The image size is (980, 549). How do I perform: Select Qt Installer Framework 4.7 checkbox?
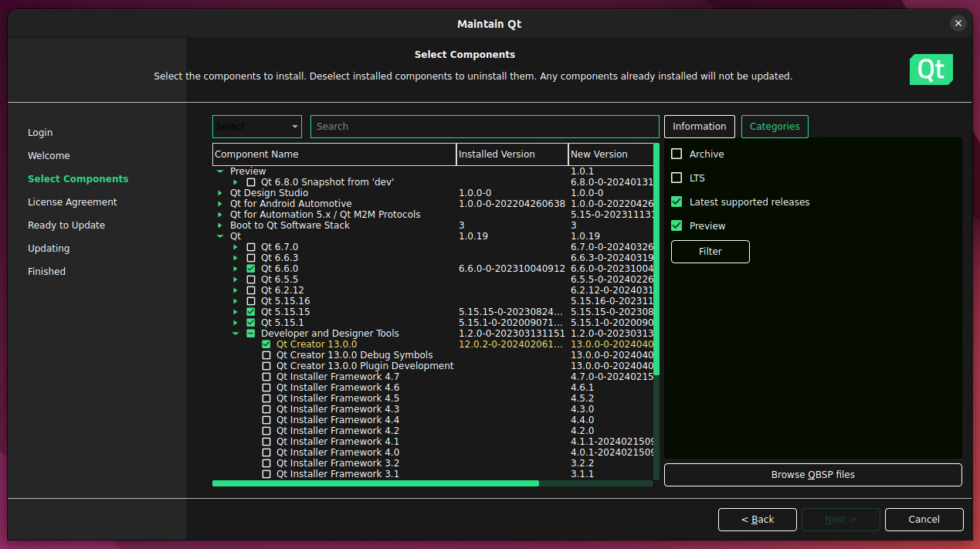click(266, 377)
